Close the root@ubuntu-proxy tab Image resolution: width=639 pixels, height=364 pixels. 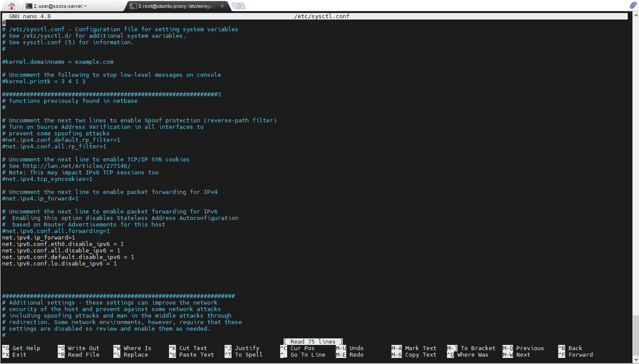[x=222, y=6]
